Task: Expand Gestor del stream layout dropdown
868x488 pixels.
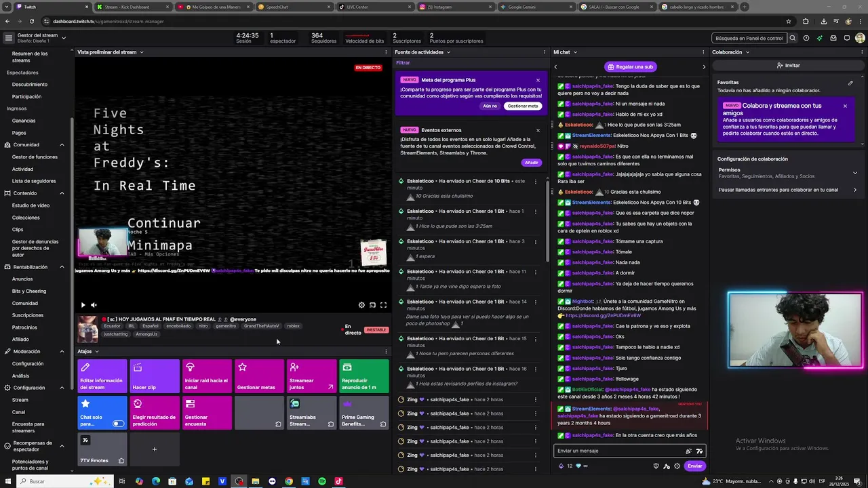Action: pyautogui.click(x=64, y=37)
